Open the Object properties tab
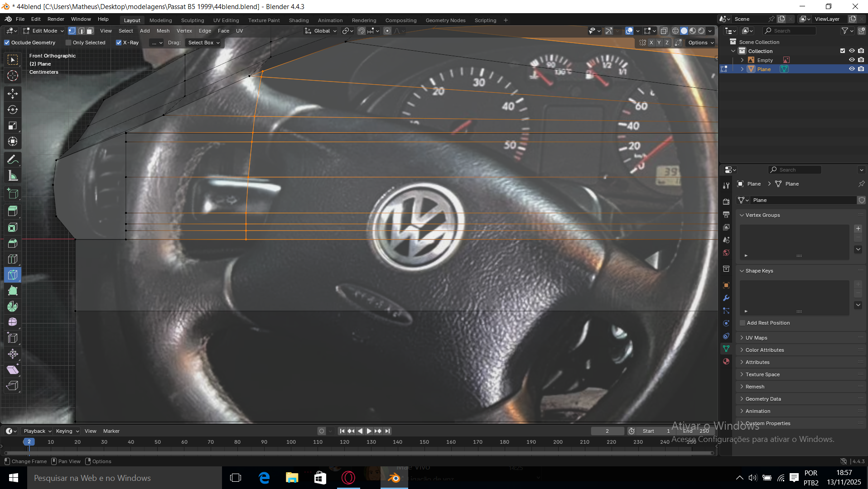868x489 pixels. (x=726, y=285)
